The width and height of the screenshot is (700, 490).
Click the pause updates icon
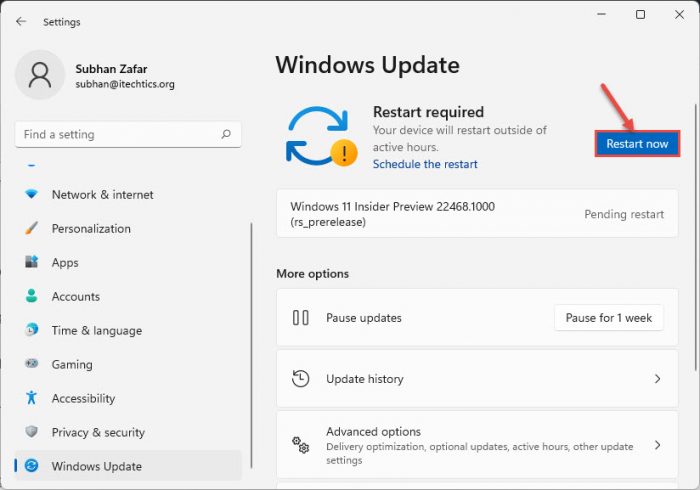[300, 318]
